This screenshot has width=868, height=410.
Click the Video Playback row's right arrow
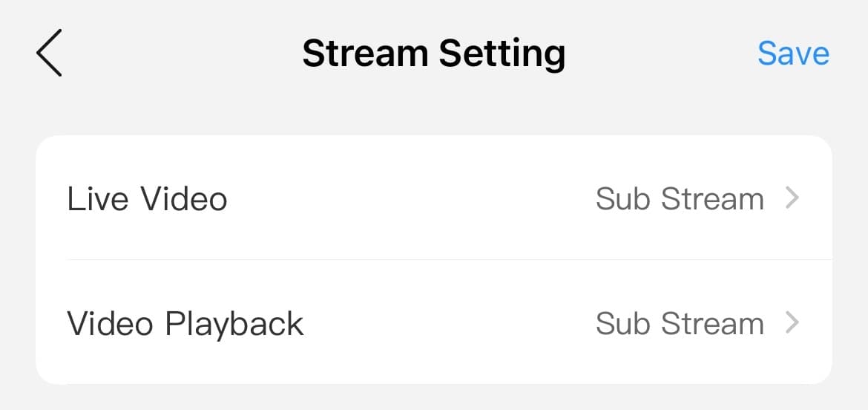coord(792,323)
